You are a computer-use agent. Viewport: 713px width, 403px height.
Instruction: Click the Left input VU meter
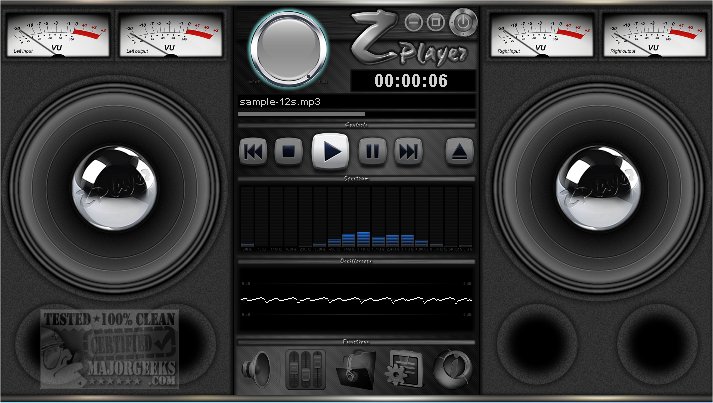pyautogui.click(x=58, y=35)
